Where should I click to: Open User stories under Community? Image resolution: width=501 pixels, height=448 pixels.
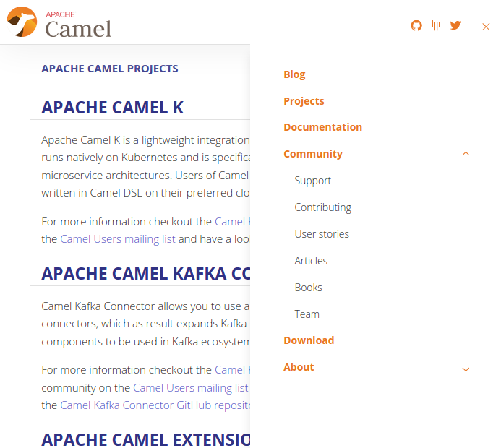pyautogui.click(x=322, y=234)
